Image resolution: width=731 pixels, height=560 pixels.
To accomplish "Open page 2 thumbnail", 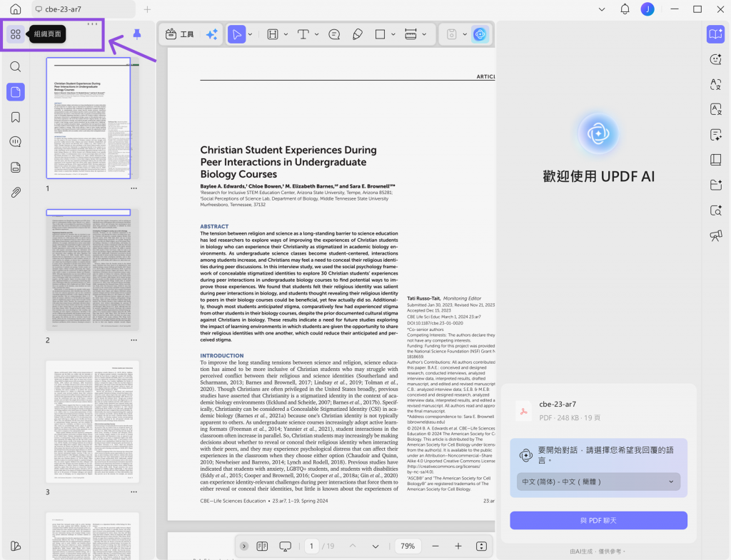I will [92, 270].
